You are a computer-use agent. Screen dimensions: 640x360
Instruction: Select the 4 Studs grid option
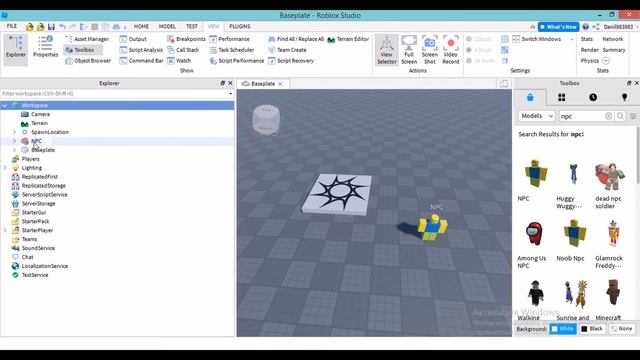coord(480,50)
